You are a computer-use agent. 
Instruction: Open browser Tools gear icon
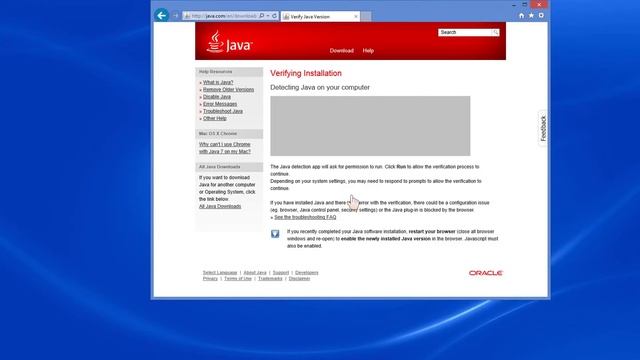click(x=541, y=16)
